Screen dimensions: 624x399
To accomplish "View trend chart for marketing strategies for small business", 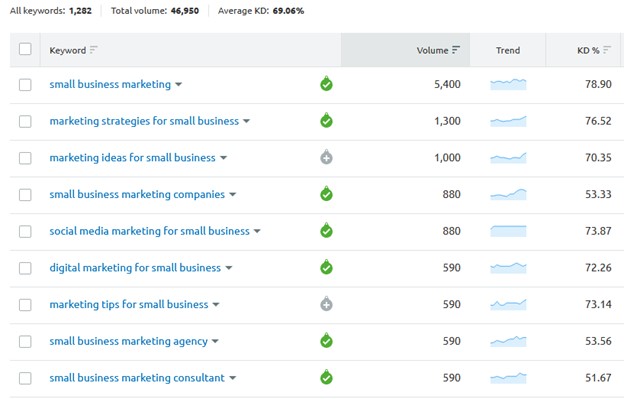I will click(508, 121).
